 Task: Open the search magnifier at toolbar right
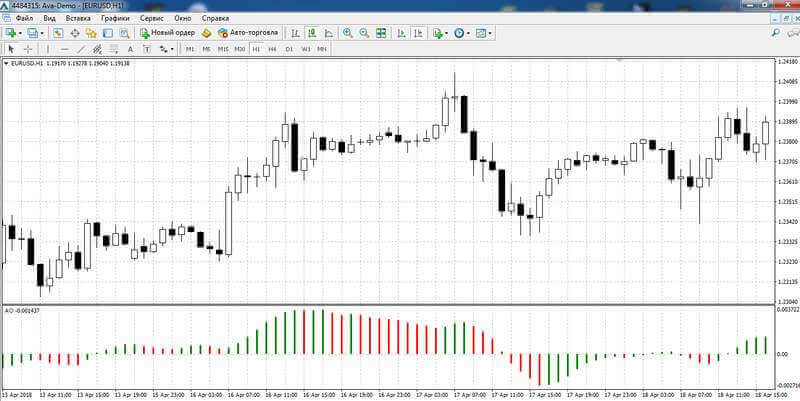click(776, 33)
